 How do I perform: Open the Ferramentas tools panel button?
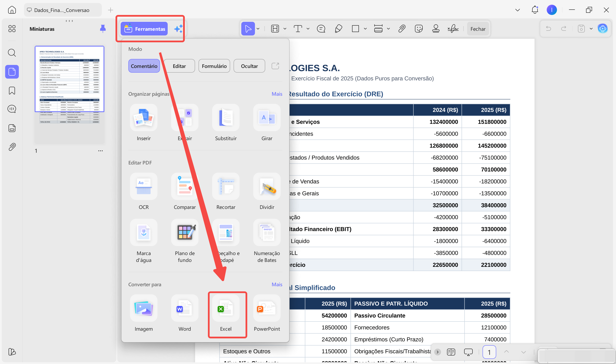144,29
